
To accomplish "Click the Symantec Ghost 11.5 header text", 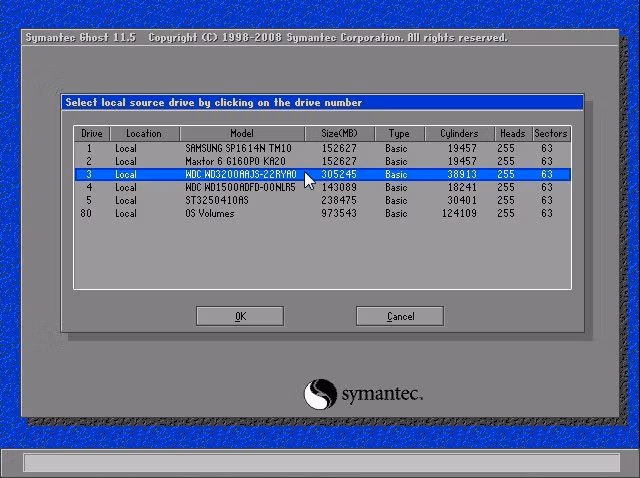I will coord(80,38).
